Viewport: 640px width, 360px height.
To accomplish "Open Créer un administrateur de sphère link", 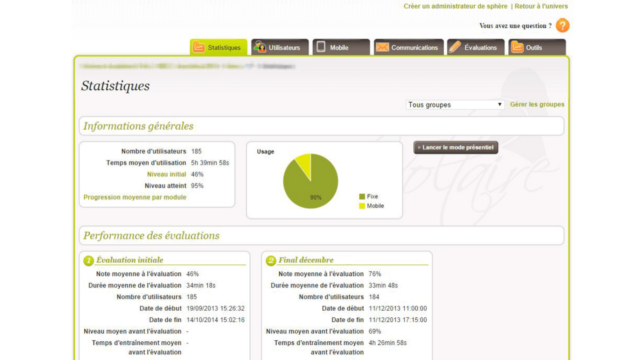I will tap(455, 6).
